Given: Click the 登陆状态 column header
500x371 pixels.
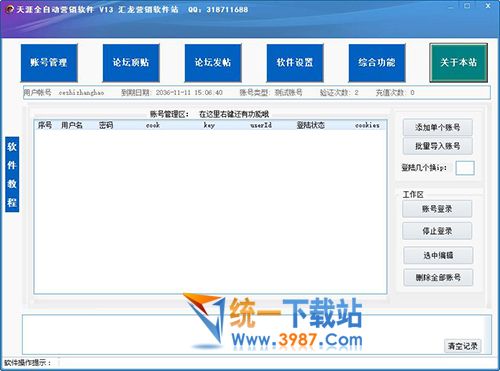Looking at the screenshot, I should (311, 125).
